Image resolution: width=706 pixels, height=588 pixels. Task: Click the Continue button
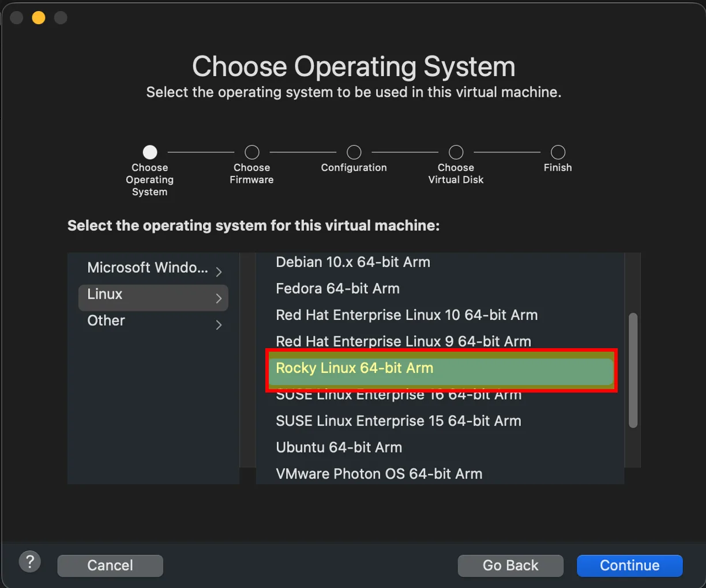point(630,566)
